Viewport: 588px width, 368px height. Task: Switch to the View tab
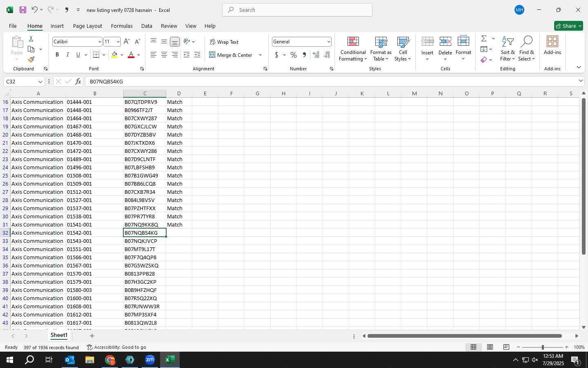pos(191,26)
